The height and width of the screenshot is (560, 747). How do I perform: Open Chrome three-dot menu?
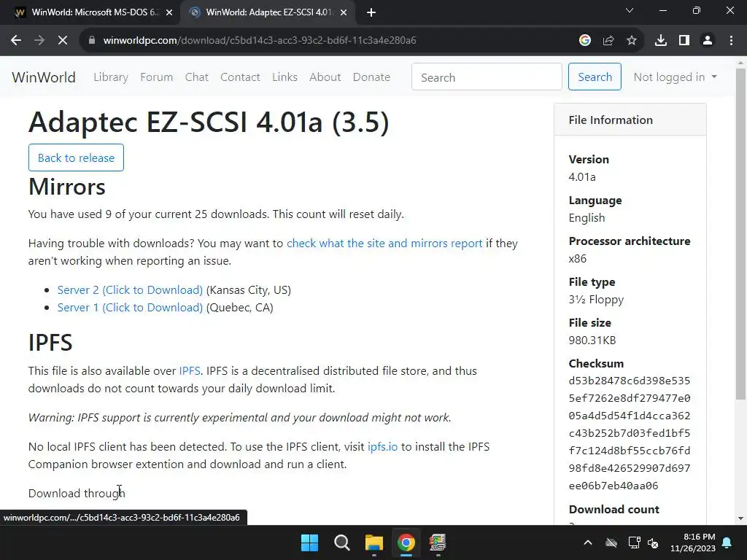[731, 41]
